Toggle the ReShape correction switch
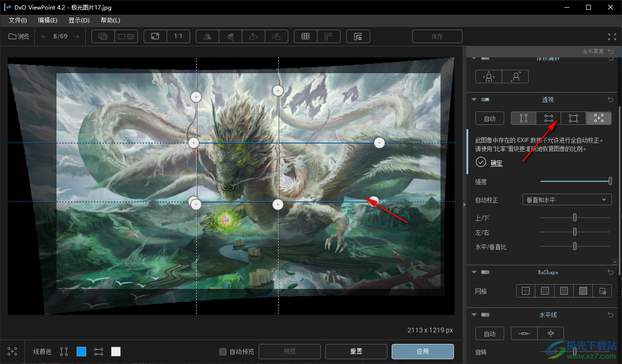The width and height of the screenshot is (622, 364). [486, 272]
